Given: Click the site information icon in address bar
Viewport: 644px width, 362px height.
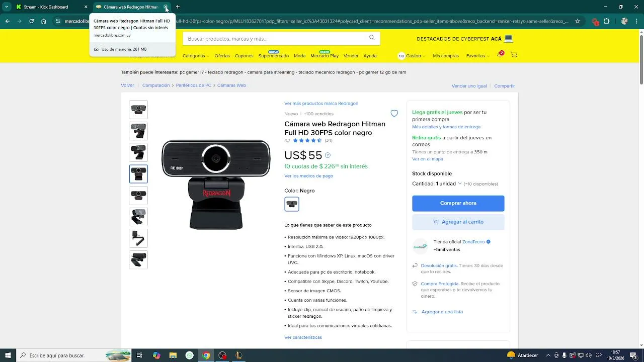Looking at the screenshot, I should 58,21.
